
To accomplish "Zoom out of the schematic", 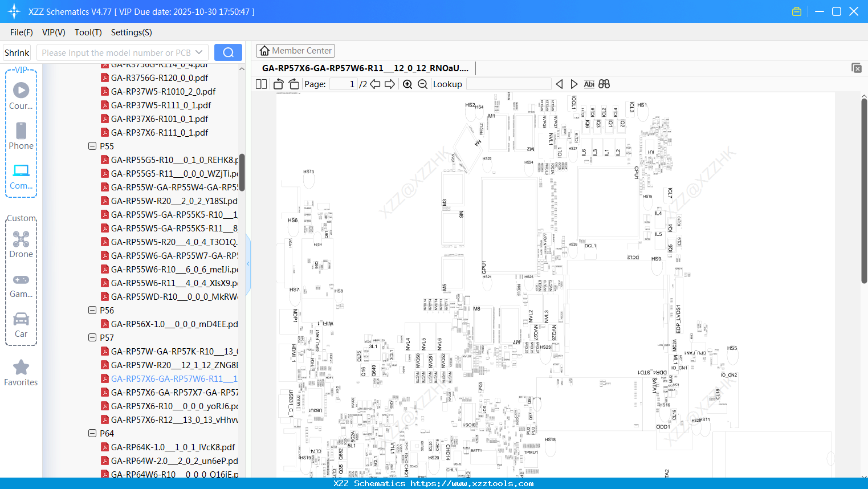I will [422, 84].
